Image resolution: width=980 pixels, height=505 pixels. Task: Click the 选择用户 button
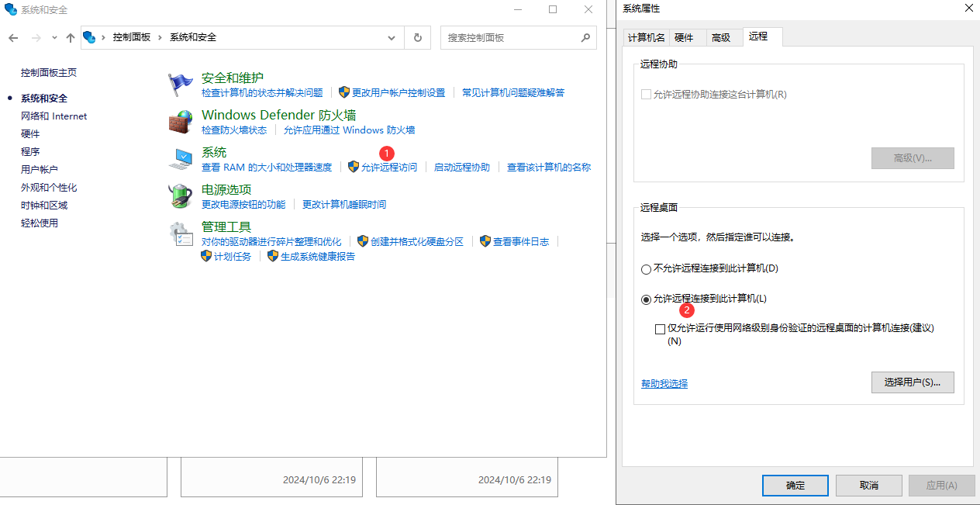913,382
